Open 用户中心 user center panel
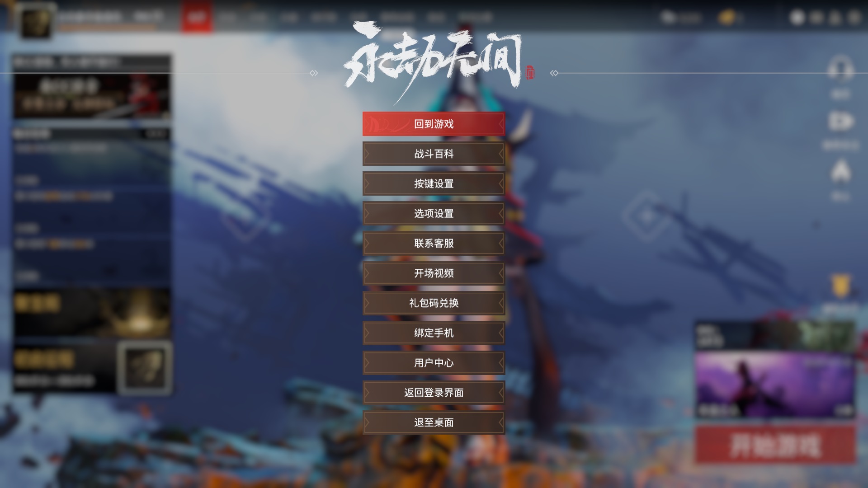Image resolution: width=868 pixels, height=488 pixels. (x=434, y=362)
